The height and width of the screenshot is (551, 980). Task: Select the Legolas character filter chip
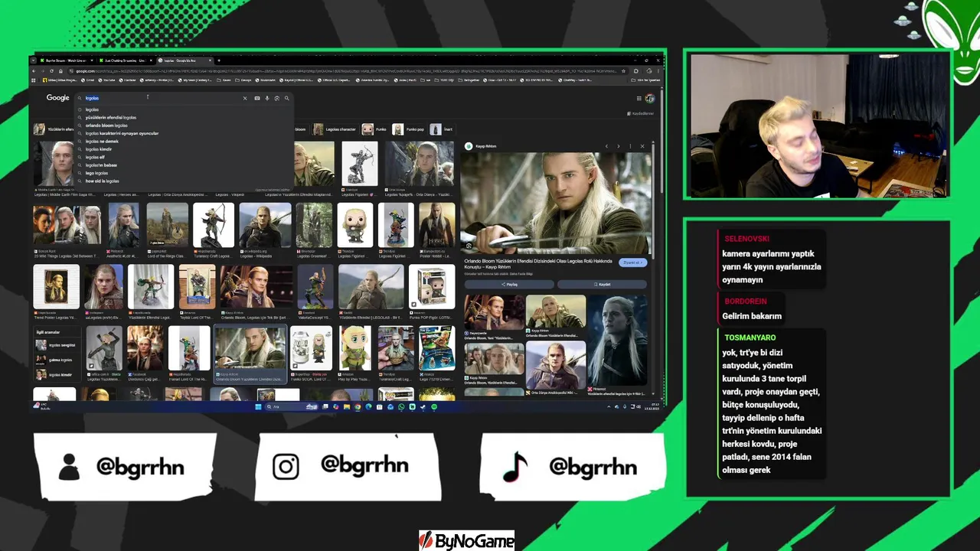tap(334, 129)
